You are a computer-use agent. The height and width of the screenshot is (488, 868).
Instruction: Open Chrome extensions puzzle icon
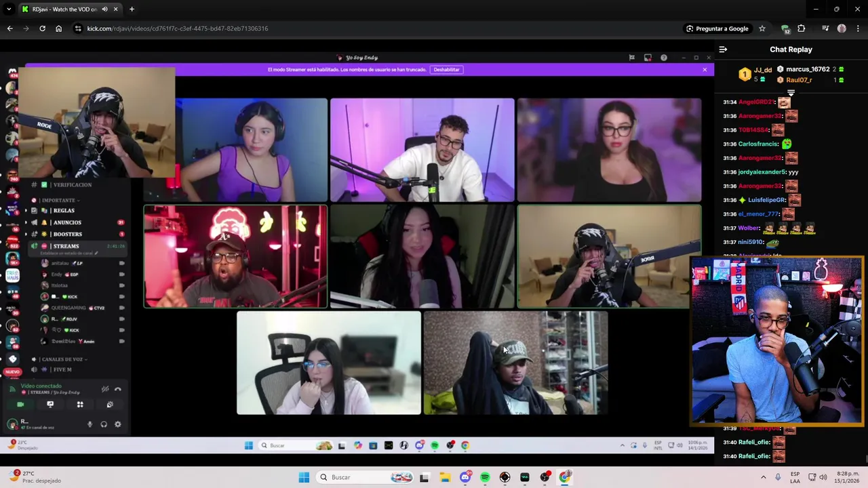coord(802,28)
